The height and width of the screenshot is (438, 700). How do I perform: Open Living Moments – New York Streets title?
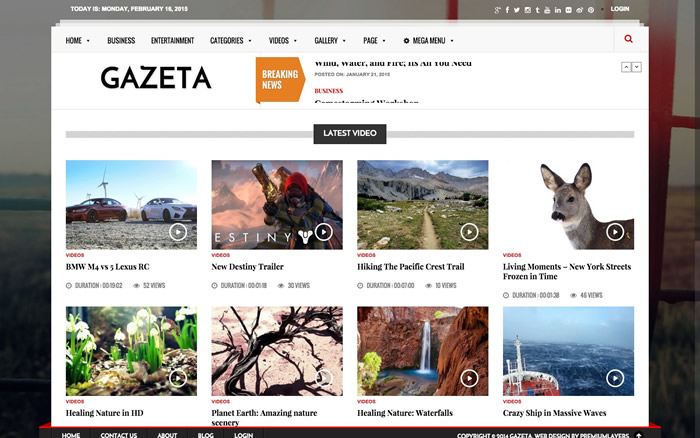pyautogui.click(x=567, y=271)
